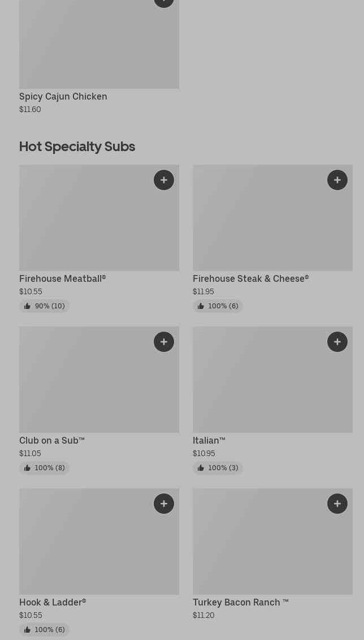This screenshot has width=364, height=640.
Task: Click Italian 100% (3) rating badge
Action: (218, 468)
